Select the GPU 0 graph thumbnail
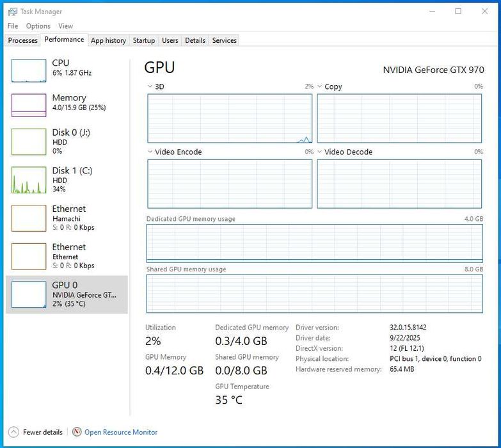Viewport: 501px width, 448px height. (x=29, y=294)
